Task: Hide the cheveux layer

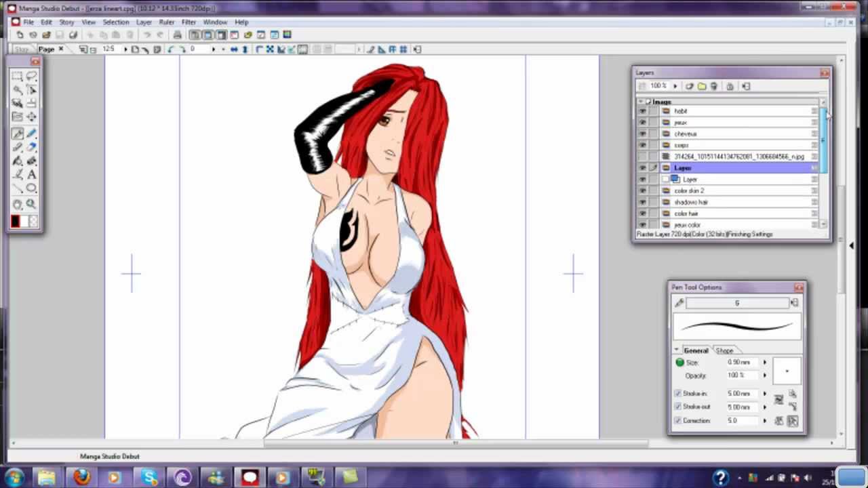Action: [642, 134]
